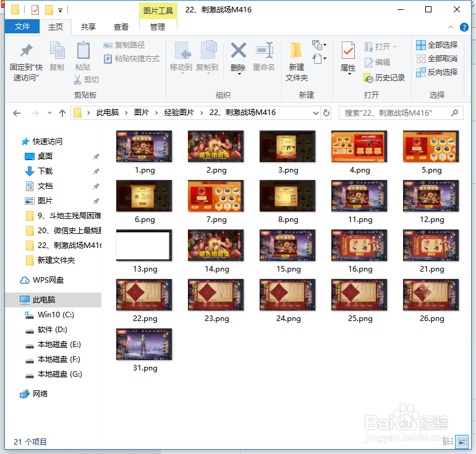476x454 pixels.
Task: Select the 31.png thumbnail
Action: tap(144, 345)
